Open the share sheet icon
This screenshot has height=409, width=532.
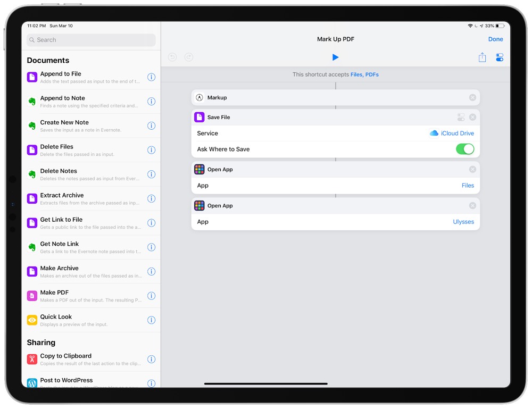pos(482,57)
